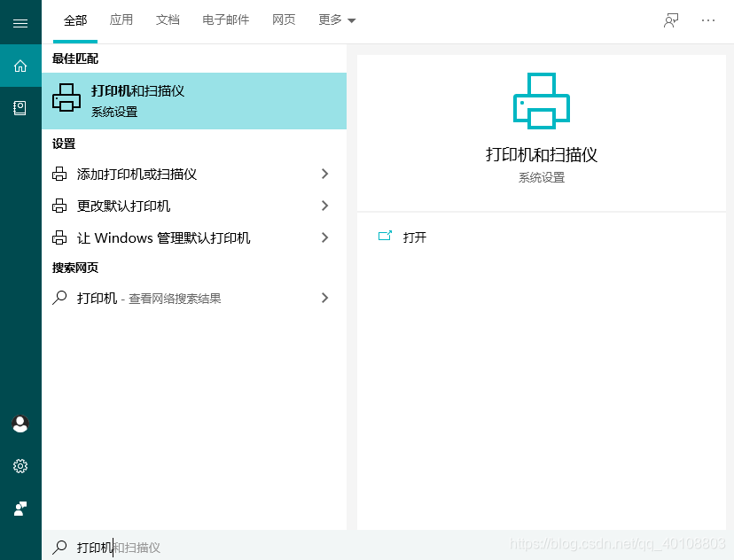Viewport: 734px width, 560px height.
Task: Open the Settings gear icon
Action: [x=20, y=466]
